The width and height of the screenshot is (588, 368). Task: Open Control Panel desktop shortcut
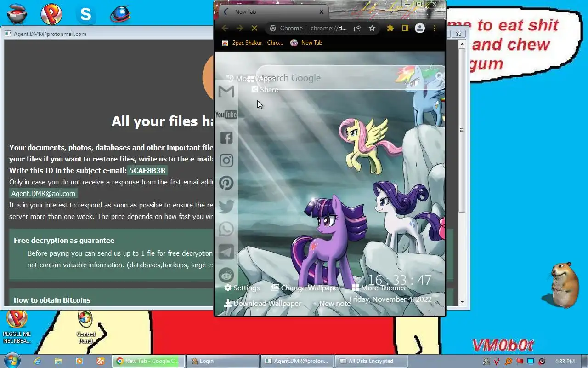[85, 328]
